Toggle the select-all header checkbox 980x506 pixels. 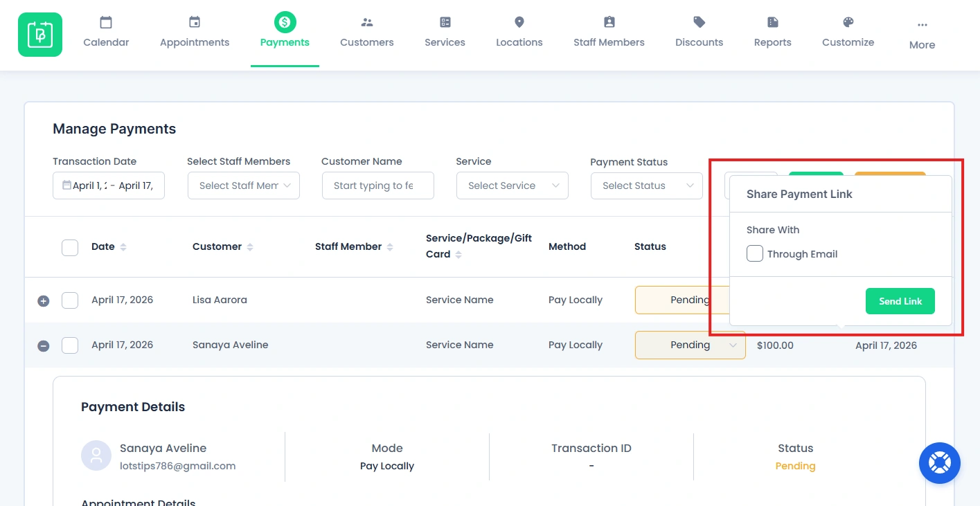(x=70, y=247)
